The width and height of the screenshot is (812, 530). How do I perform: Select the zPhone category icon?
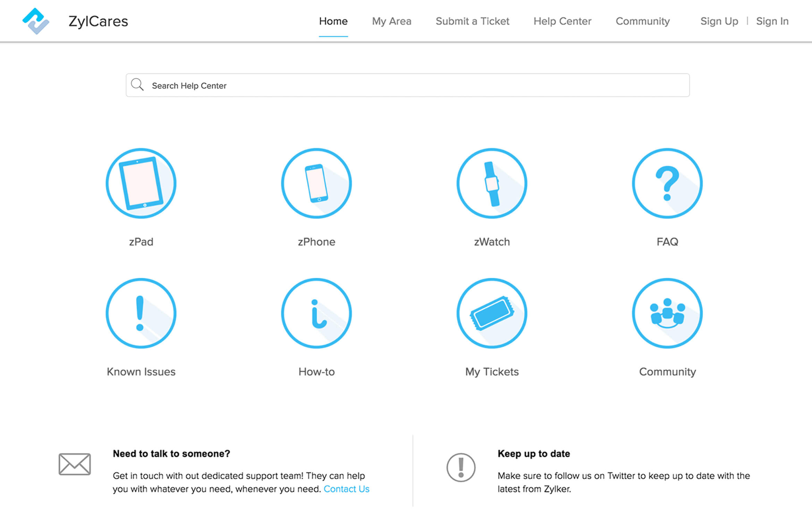316,183
